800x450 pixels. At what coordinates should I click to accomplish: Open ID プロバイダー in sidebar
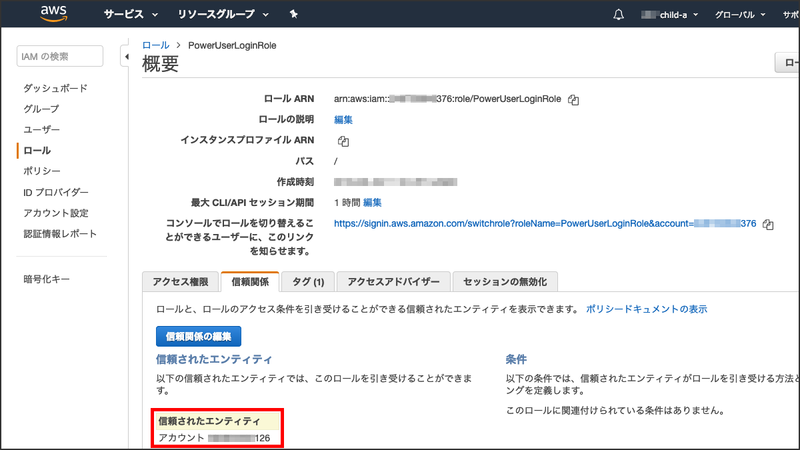[x=56, y=192]
